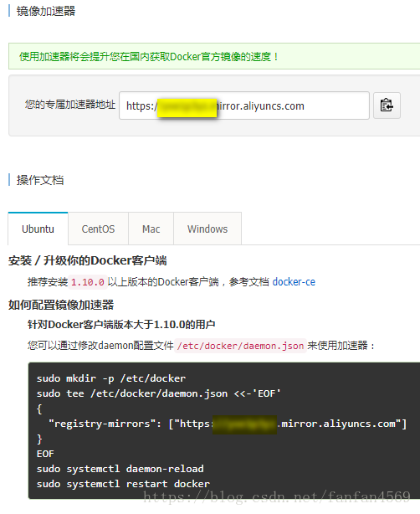420x514 pixels.
Task: Click the standalone EOF line in code
Action: [x=45, y=454]
